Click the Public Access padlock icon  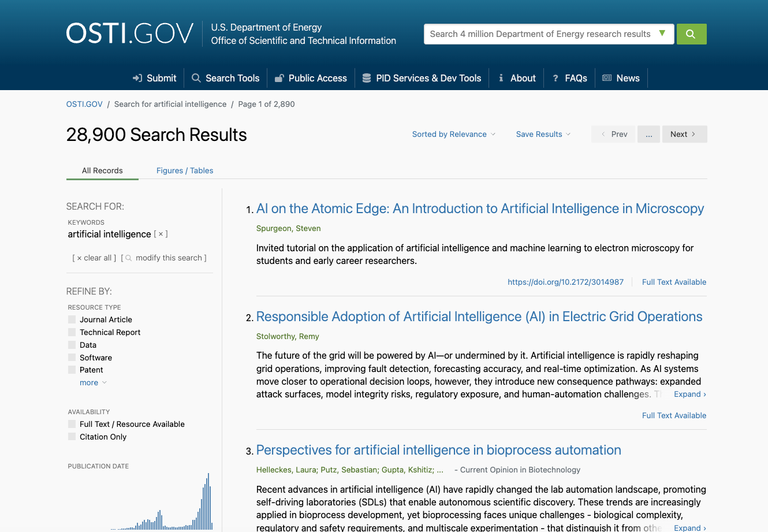click(280, 77)
